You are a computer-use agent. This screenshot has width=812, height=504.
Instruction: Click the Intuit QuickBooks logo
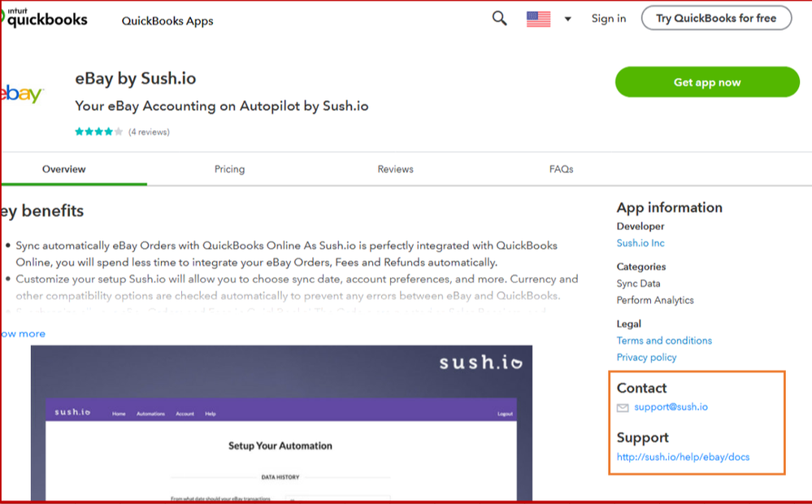click(45, 18)
